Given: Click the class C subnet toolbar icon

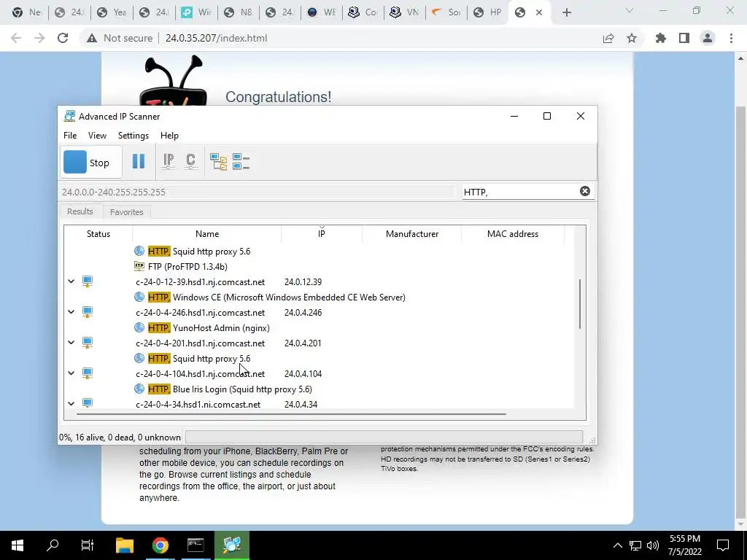Looking at the screenshot, I should pyautogui.click(x=190, y=161).
